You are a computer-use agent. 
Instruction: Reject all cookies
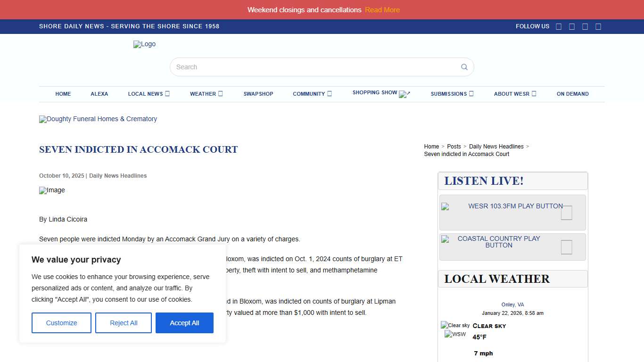(x=123, y=323)
